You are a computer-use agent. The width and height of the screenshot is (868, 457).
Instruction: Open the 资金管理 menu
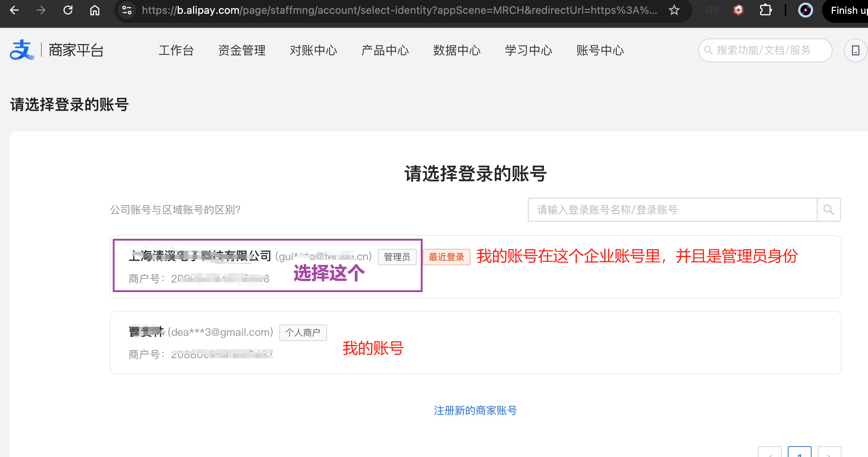click(x=242, y=50)
